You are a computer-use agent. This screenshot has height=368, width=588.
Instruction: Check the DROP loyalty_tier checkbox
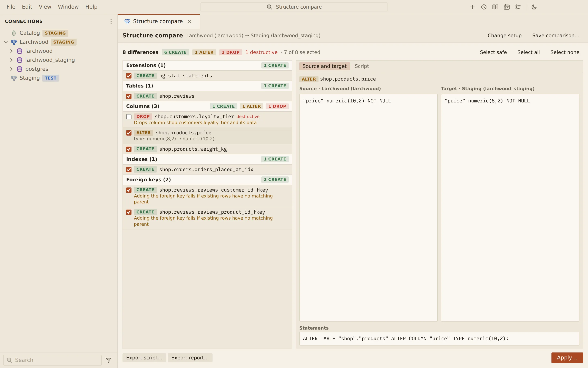pyautogui.click(x=129, y=117)
